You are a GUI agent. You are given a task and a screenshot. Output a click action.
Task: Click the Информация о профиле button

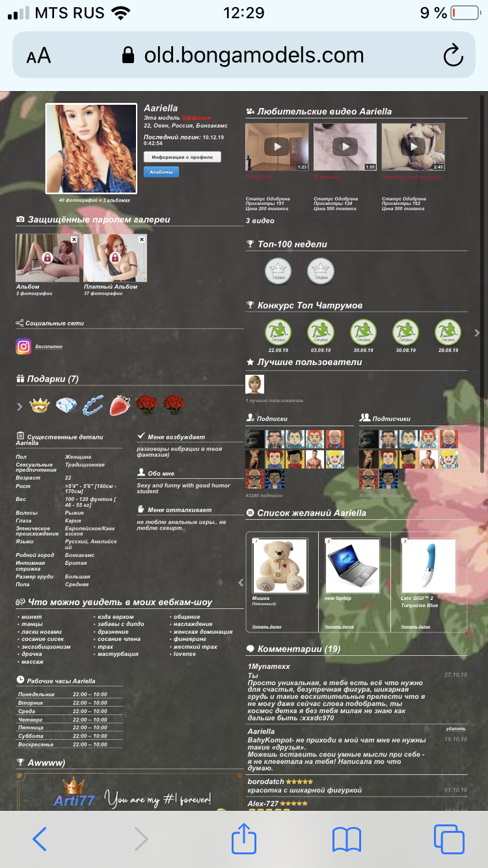(182, 157)
